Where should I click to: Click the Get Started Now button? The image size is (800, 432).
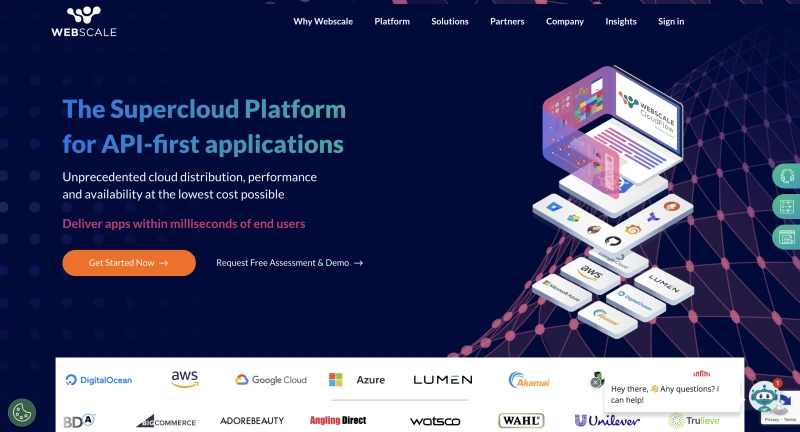coord(129,263)
